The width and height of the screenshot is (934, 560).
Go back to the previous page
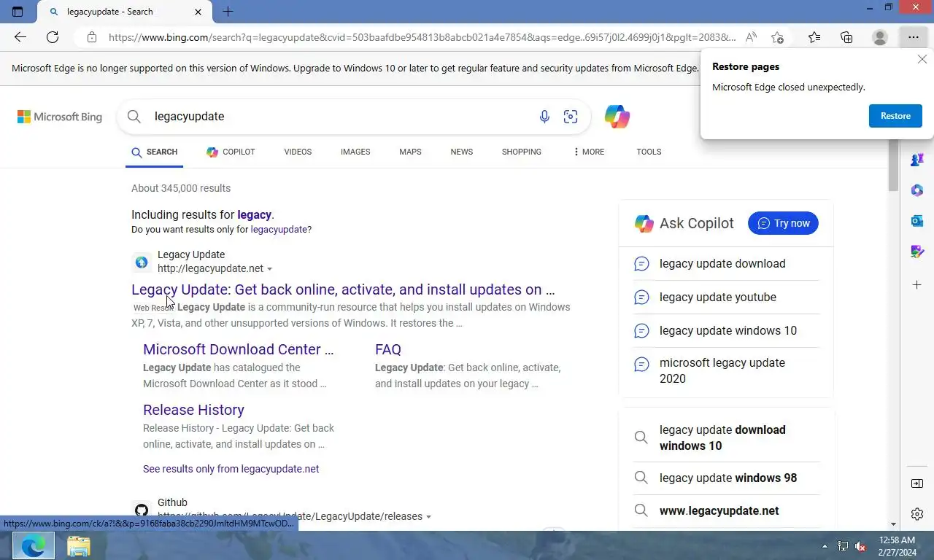[20, 37]
